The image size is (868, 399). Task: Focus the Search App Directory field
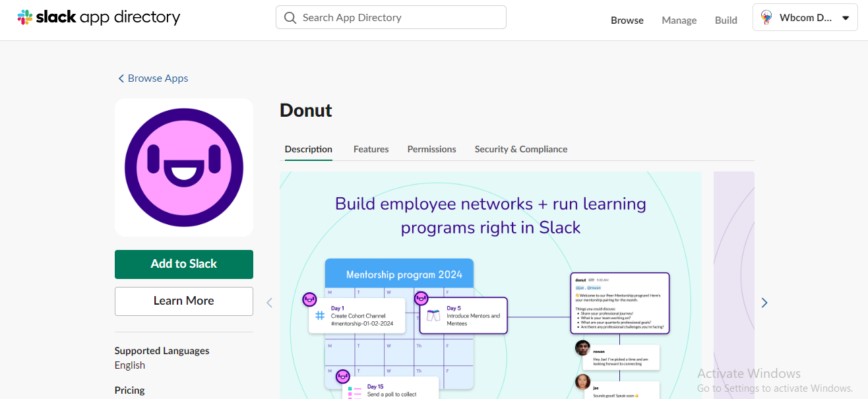tap(391, 18)
